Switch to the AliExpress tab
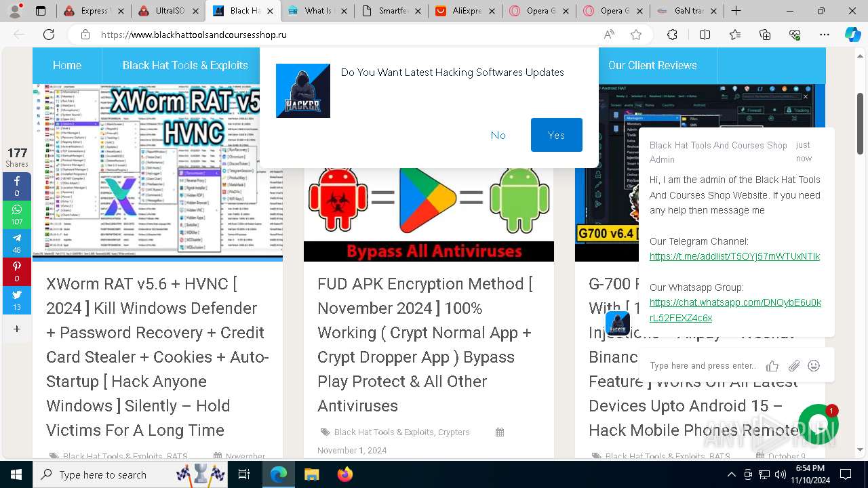Screen dimensions: 868x488 466,11
